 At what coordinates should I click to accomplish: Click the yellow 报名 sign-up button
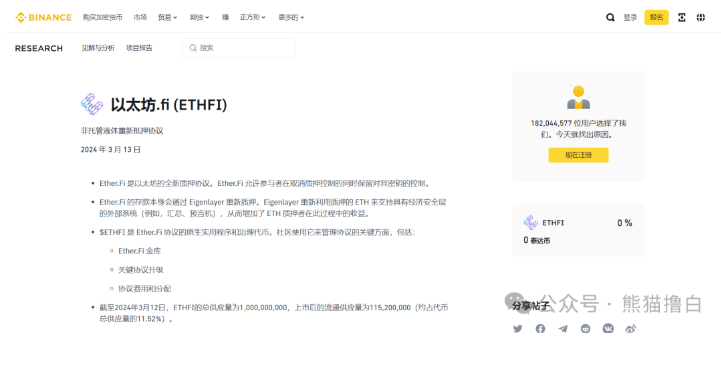pos(656,17)
